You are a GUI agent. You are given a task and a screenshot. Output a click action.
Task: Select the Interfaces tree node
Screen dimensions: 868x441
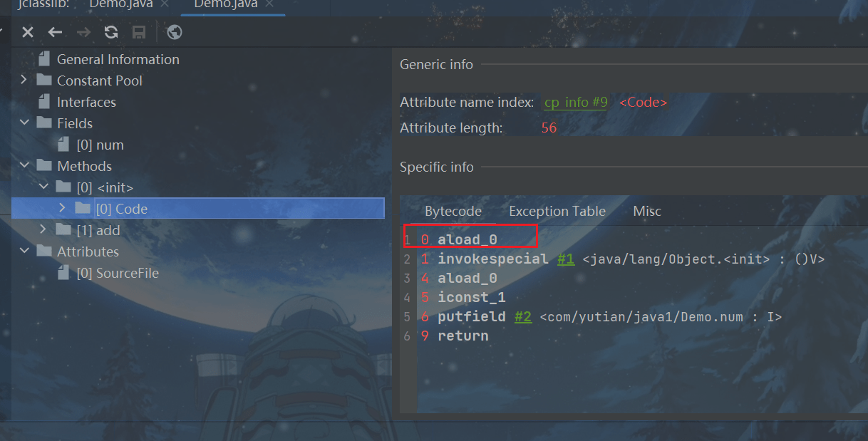point(86,102)
